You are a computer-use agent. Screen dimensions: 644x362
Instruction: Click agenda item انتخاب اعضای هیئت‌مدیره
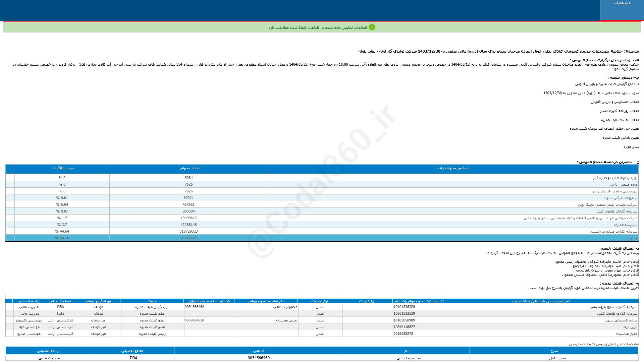click(x=620, y=120)
